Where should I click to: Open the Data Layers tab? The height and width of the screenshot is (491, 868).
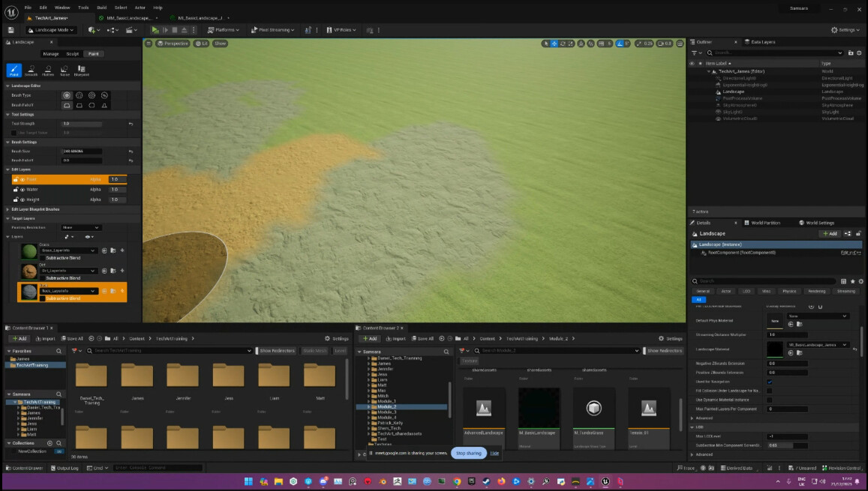[x=760, y=42]
